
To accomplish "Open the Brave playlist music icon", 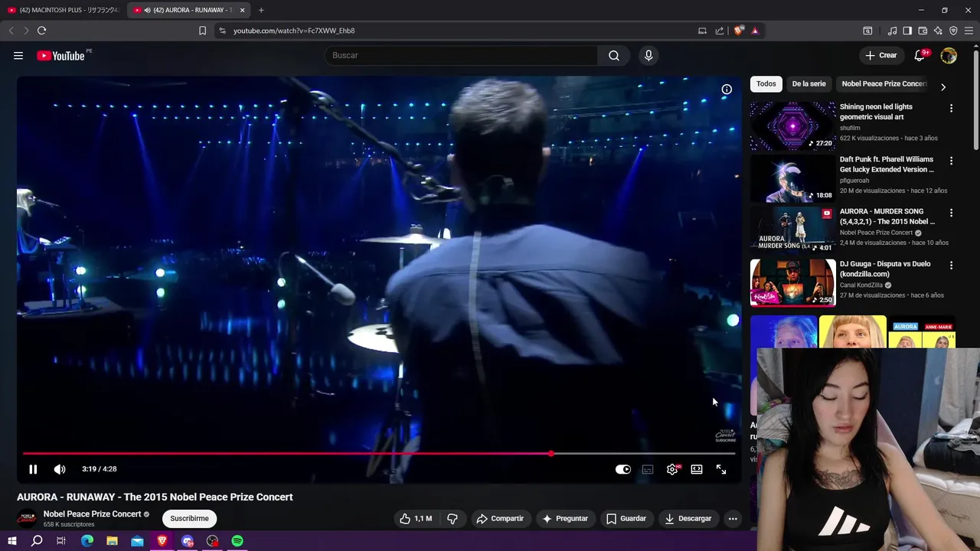I will click(x=892, y=31).
